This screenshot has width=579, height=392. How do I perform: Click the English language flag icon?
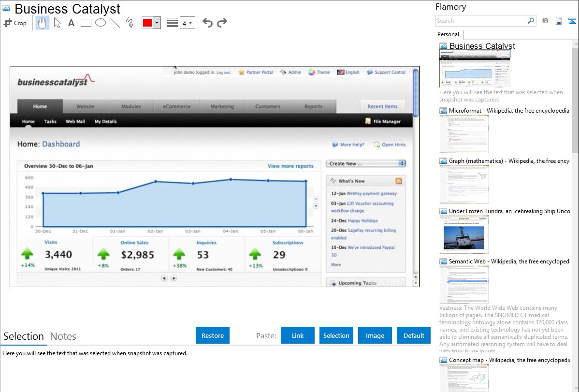point(340,72)
